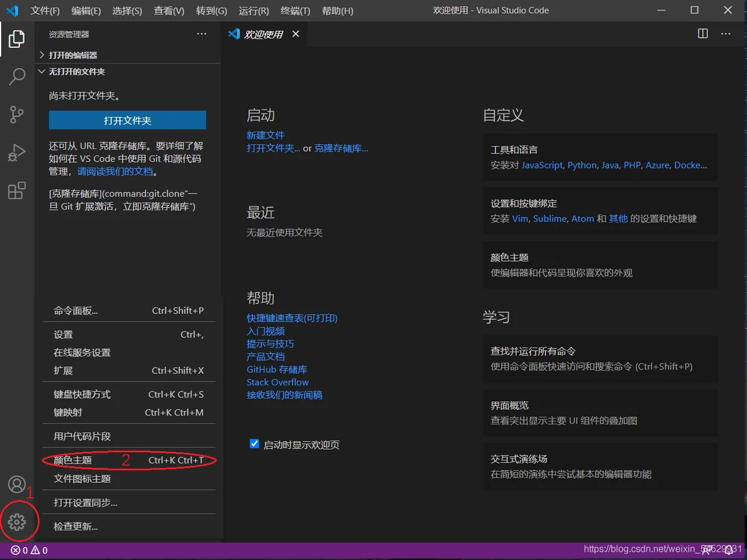
Task: Click the Atom keymap link
Action: pos(583,218)
